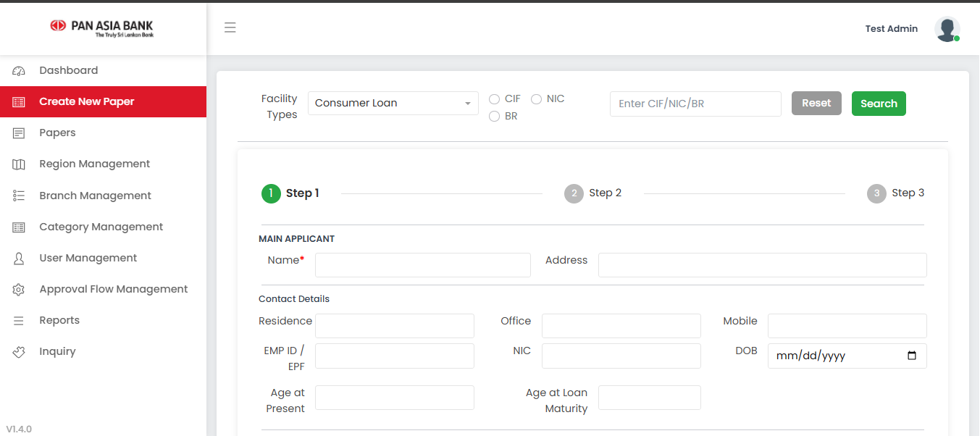Screen dimensions: 980x436
Task: Click the Reports lines icon
Action: click(x=19, y=321)
